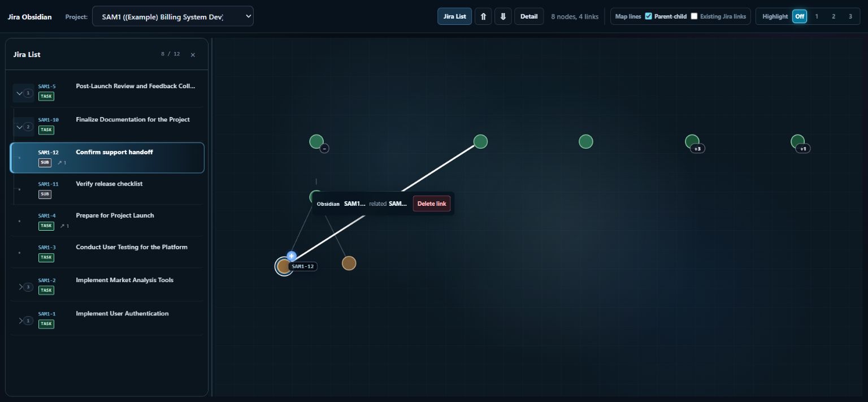
Task: Click the SAM1-1 issue key
Action: coord(47,314)
